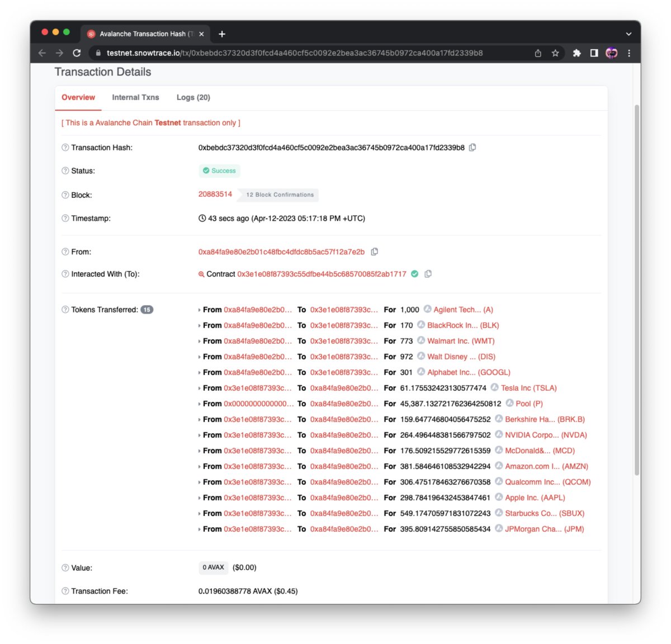Open a new browser tab
The image size is (671, 644).
pyautogui.click(x=222, y=34)
